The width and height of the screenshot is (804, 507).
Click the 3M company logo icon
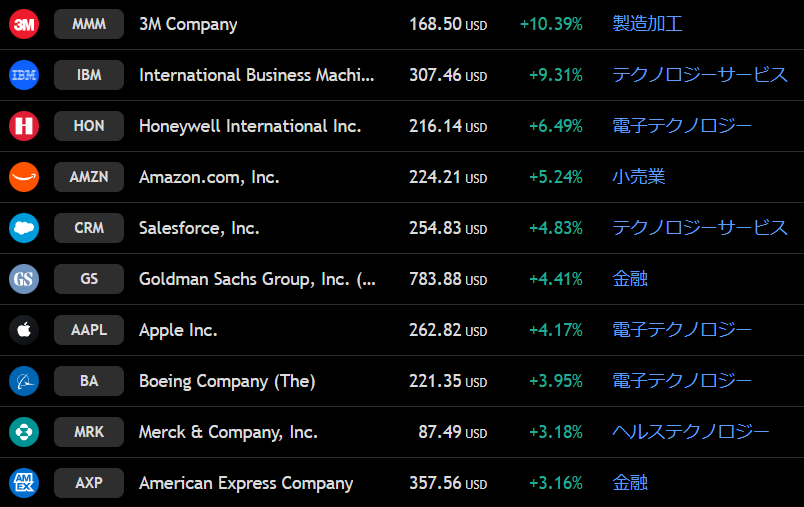pos(24,24)
